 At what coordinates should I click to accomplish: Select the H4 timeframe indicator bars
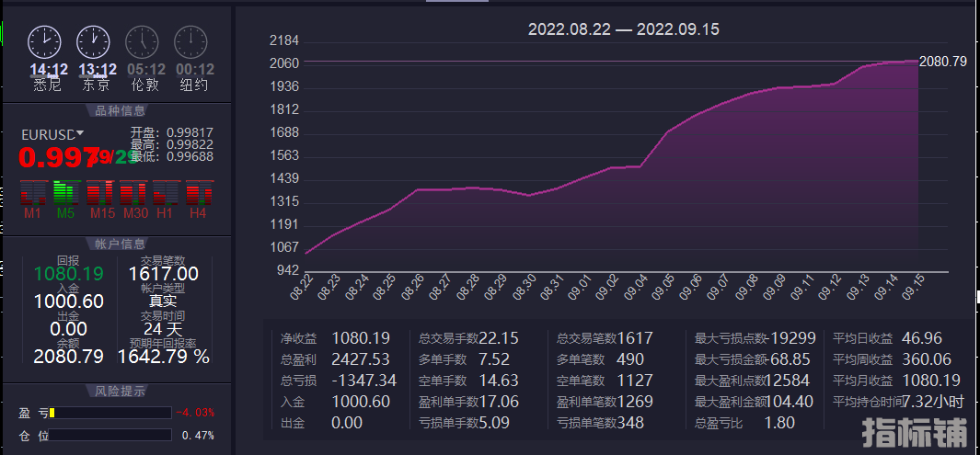click(200, 193)
